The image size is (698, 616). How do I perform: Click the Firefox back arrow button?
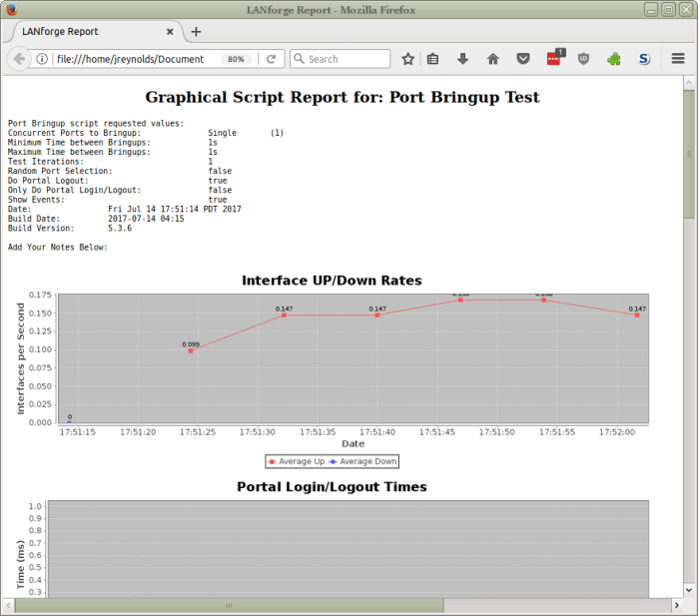pos(19,59)
